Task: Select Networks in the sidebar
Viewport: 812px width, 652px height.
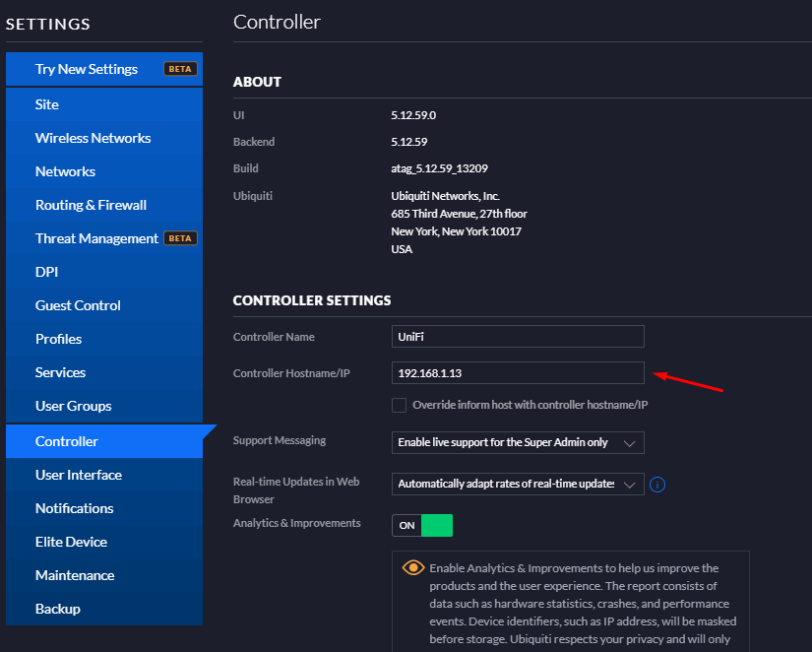Action: tap(104, 171)
